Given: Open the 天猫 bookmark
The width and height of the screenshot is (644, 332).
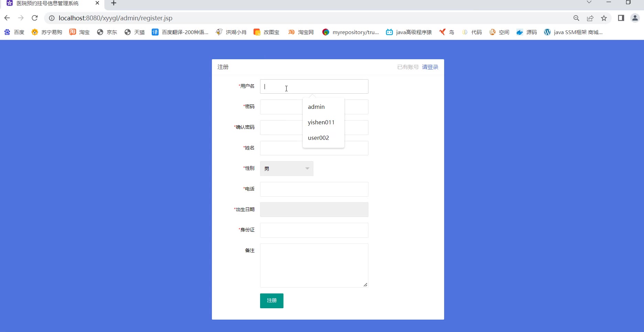Looking at the screenshot, I should pos(135,32).
